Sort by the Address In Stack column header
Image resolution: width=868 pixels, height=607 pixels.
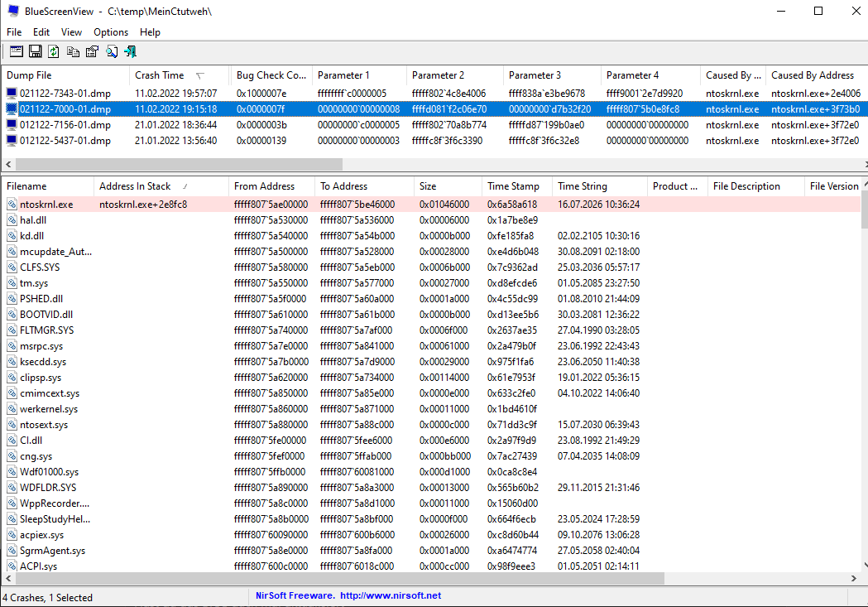pyautogui.click(x=161, y=186)
